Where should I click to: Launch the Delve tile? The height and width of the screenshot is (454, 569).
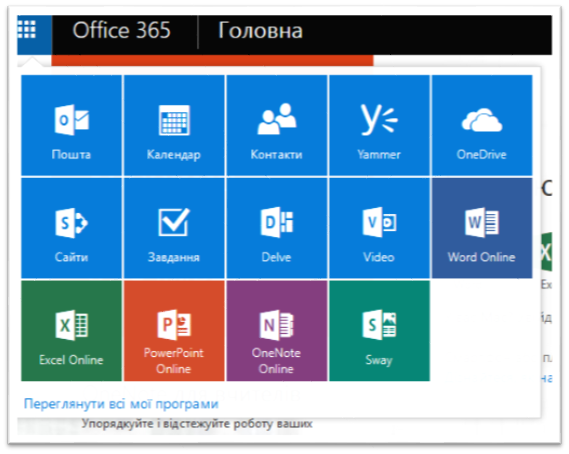277,228
